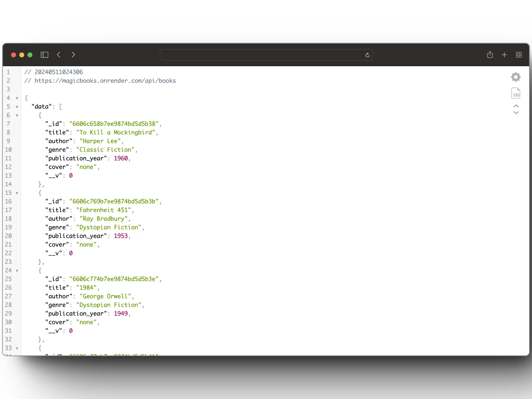Select line number 10 in the gutter

[9, 150]
